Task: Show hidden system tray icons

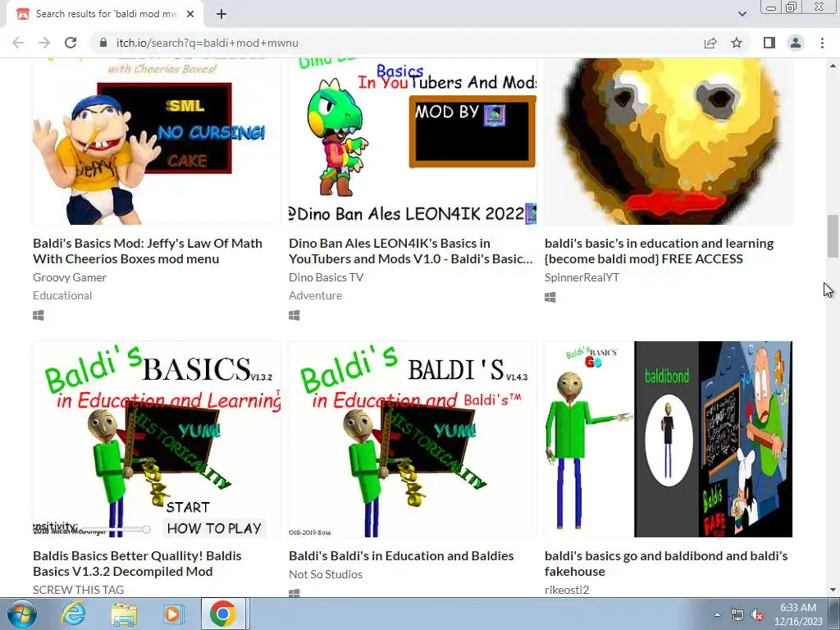Action: [x=717, y=614]
